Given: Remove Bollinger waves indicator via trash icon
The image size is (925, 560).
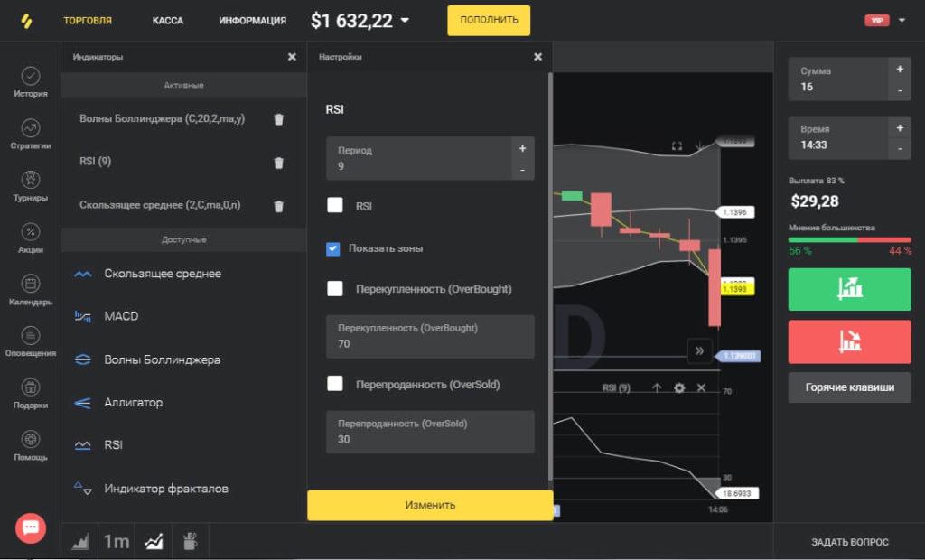Looking at the screenshot, I should [278, 119].
